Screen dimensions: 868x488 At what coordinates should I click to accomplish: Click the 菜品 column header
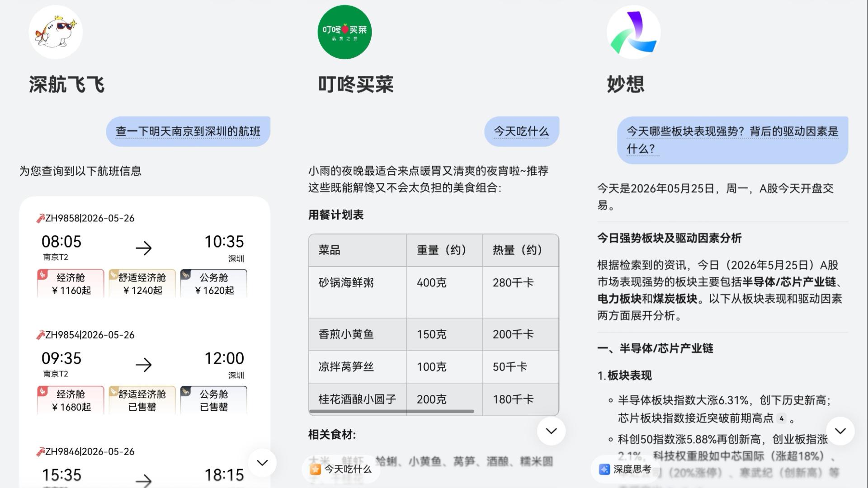tap(358, 250)
